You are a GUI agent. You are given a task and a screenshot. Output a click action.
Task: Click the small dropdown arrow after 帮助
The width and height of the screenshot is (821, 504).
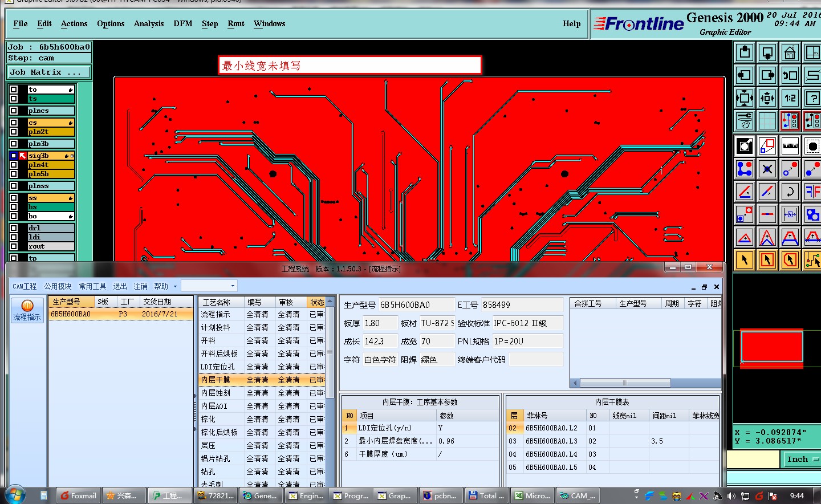point(175,286)
